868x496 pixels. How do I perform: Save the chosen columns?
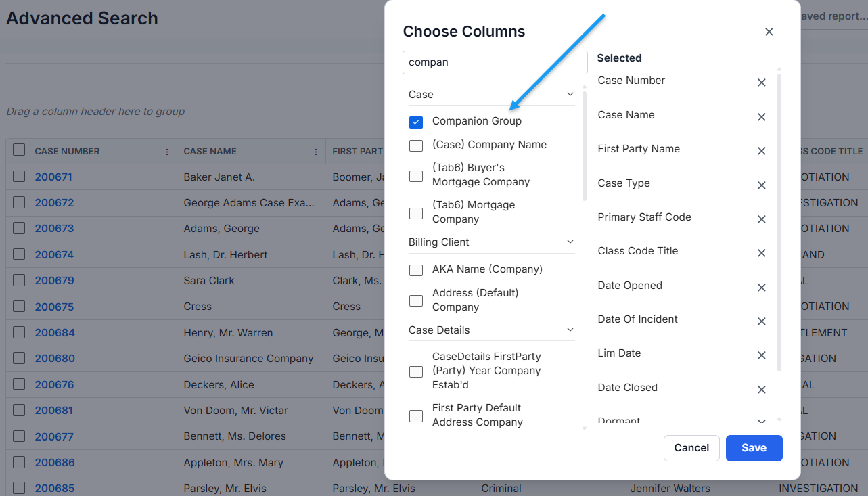754,448
